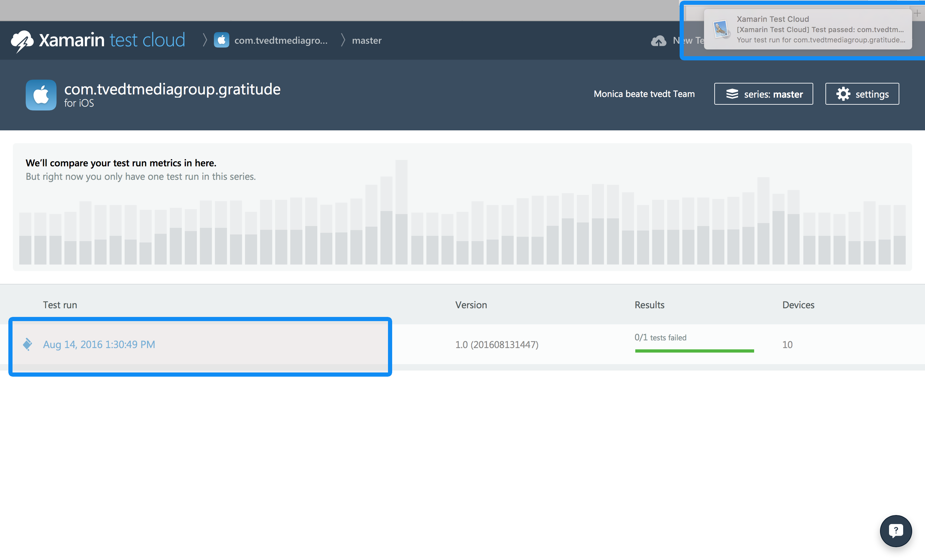Image resolution: width=925 pixels, height=560 pixels.
Task: Click the 'for iOS' platform label
Action: [79, 103]
